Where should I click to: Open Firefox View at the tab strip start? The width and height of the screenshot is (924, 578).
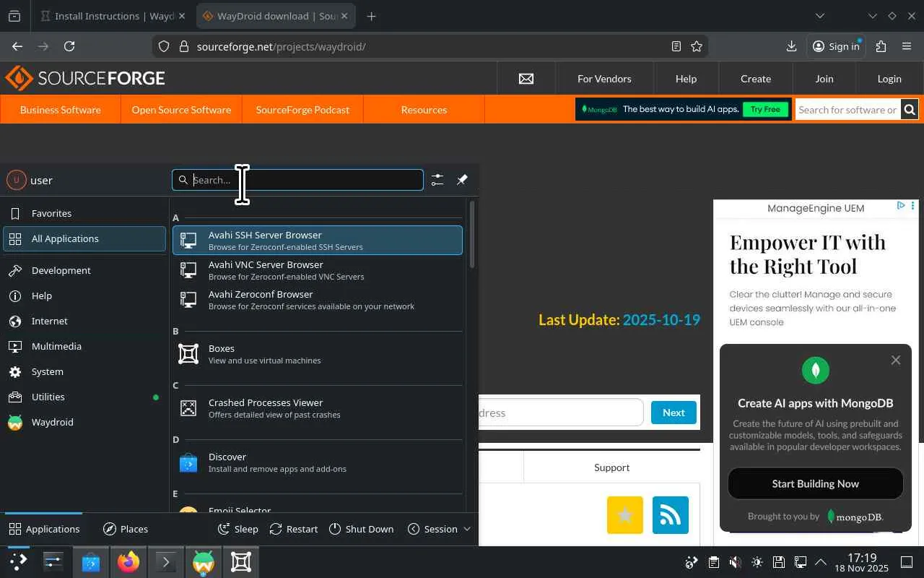14,16
